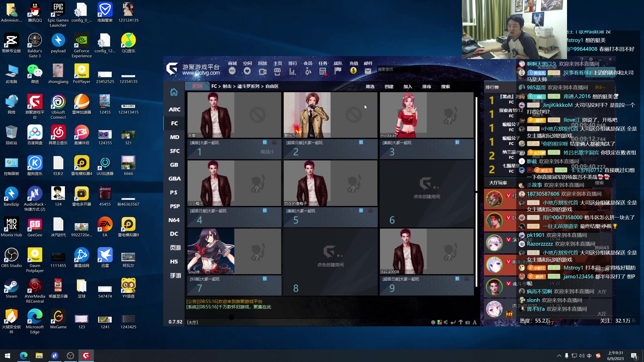Mute sound with speaker icon in chat bar

coord(446,322)
